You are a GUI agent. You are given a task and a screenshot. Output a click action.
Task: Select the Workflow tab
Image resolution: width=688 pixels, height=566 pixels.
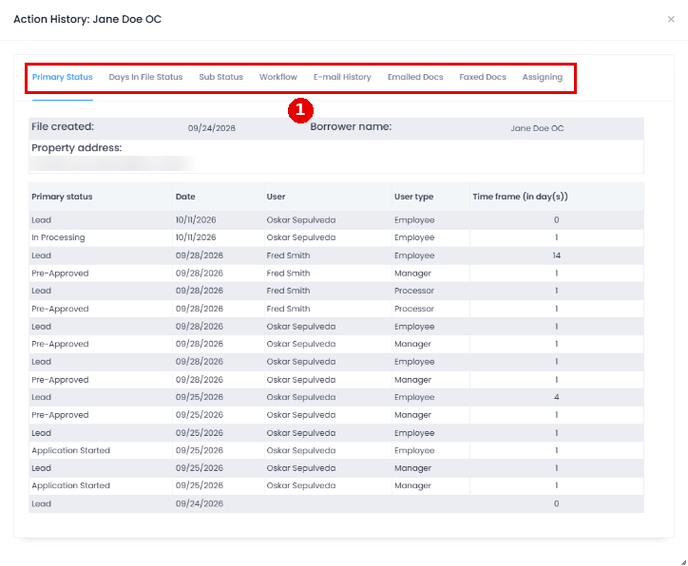[x=278, y=77]
